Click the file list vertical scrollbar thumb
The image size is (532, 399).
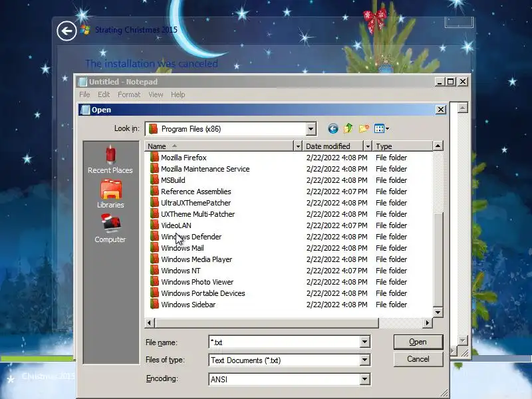pos(438,259)
